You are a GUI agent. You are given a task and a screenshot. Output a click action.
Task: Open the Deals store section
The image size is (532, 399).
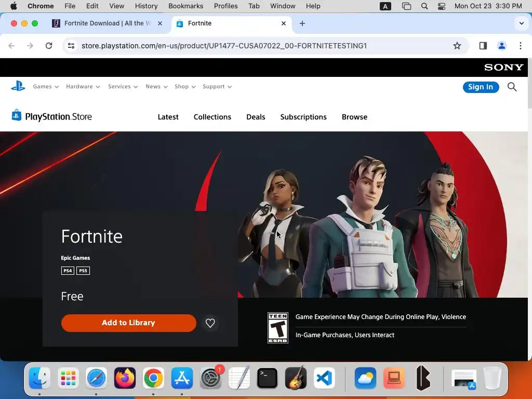pyautogui.click(x=256, y=117)
